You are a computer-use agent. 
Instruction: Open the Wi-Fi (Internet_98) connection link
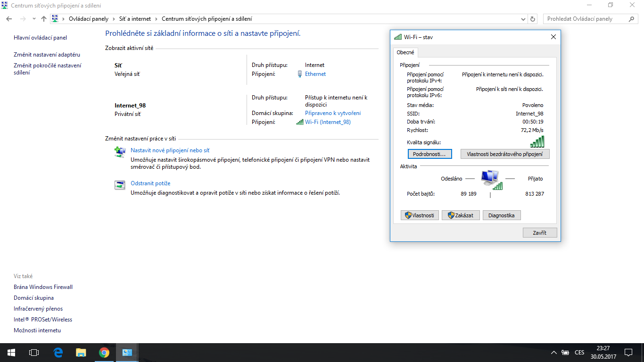pyautogui.click(x=328, y=122)
